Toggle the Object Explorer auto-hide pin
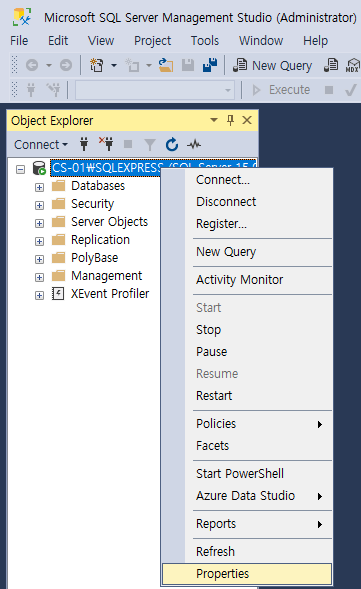361x589 pixels. (x=231, y=120)
